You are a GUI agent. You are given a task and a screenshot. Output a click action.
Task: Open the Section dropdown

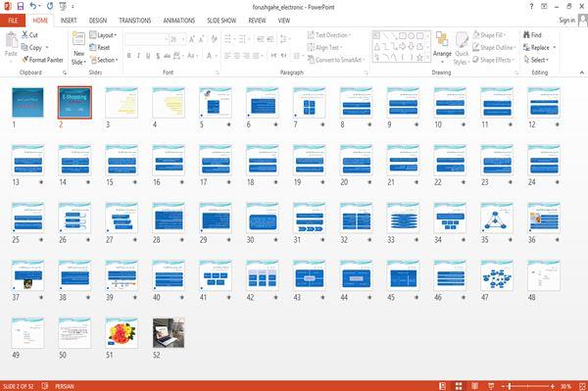pyautogui.click(x=104, y=60)
